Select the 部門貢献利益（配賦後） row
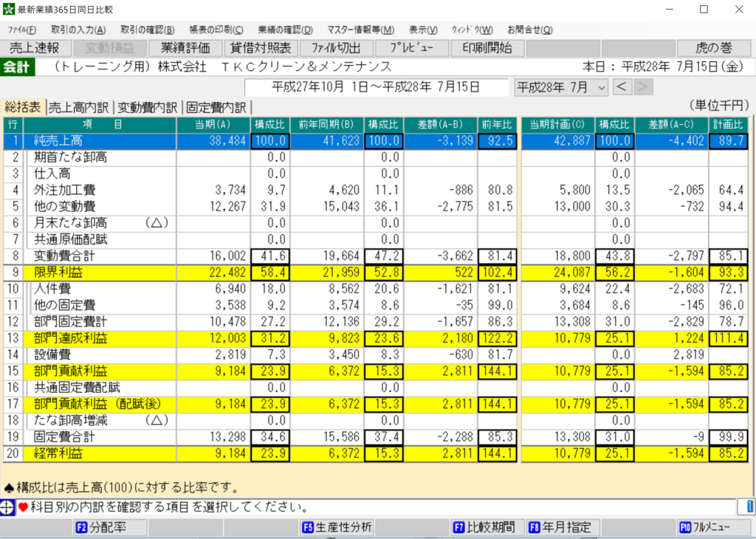Image resolution: width=756 pixels, height=539 pixels. [376, 404]
